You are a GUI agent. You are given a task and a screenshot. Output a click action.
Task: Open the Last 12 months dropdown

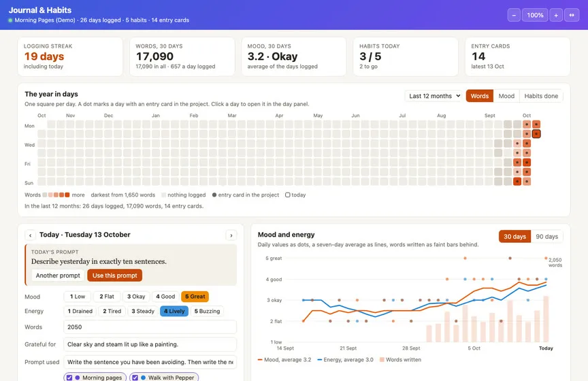coord(434,96)
